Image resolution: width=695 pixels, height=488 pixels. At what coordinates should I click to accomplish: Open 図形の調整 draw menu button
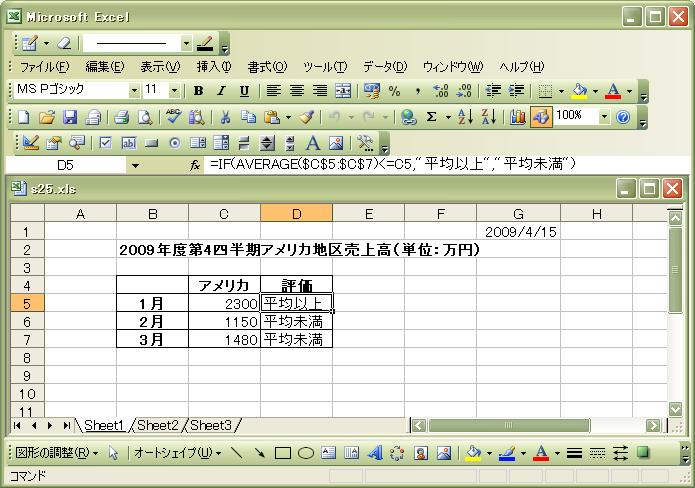point(56,453)
